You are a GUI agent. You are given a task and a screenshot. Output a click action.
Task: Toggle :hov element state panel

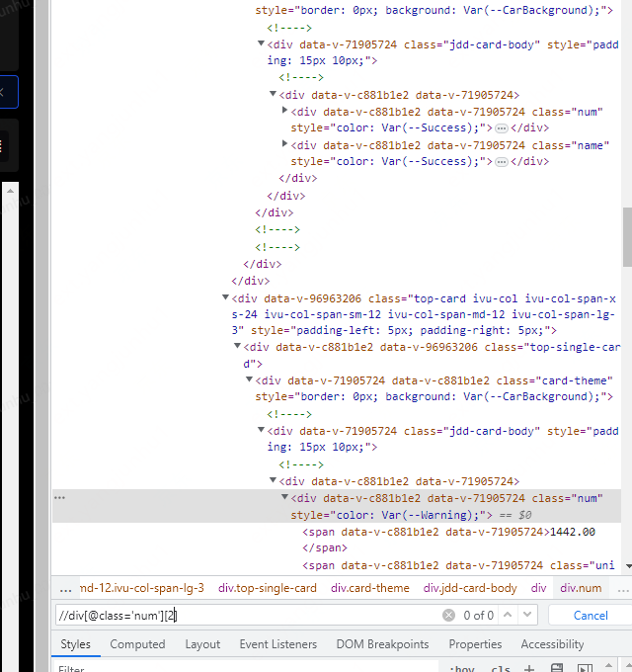tap(461, 669)
